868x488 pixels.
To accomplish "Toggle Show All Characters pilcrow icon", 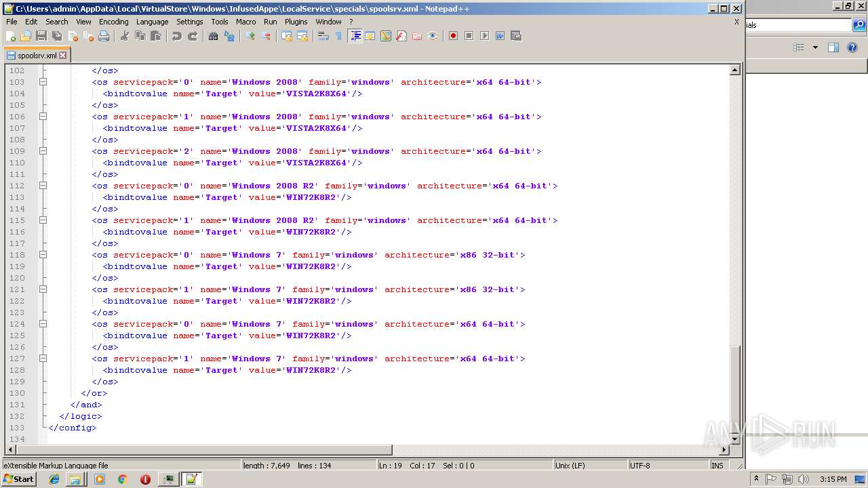I will pyautogui.click(x=339, y=36).
